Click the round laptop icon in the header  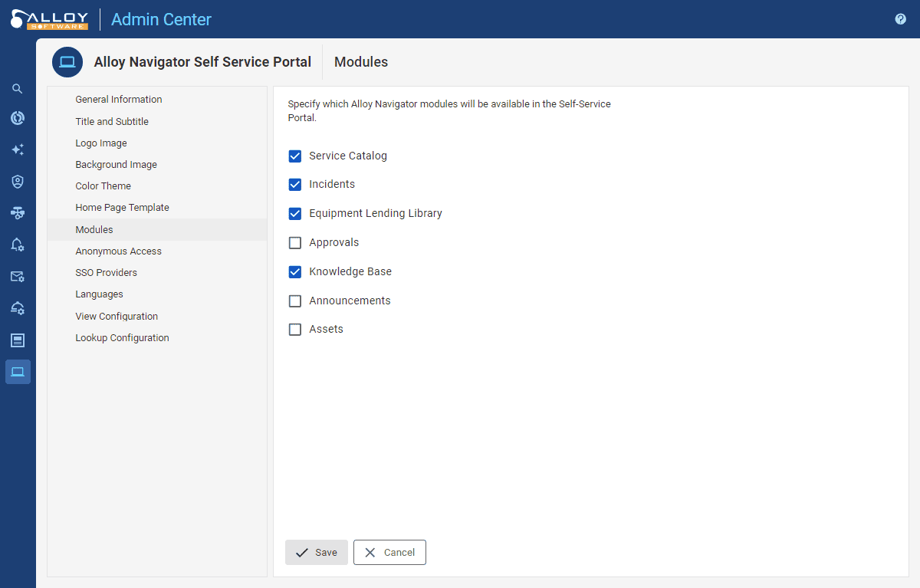tap(67, 62)
